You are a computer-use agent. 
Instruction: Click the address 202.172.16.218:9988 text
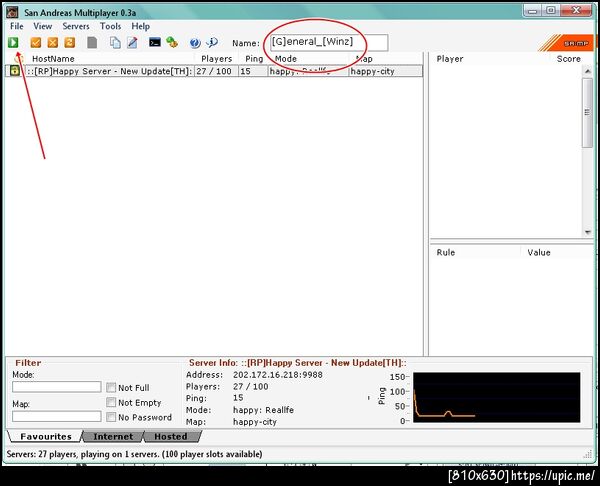[x=277, y=375]
